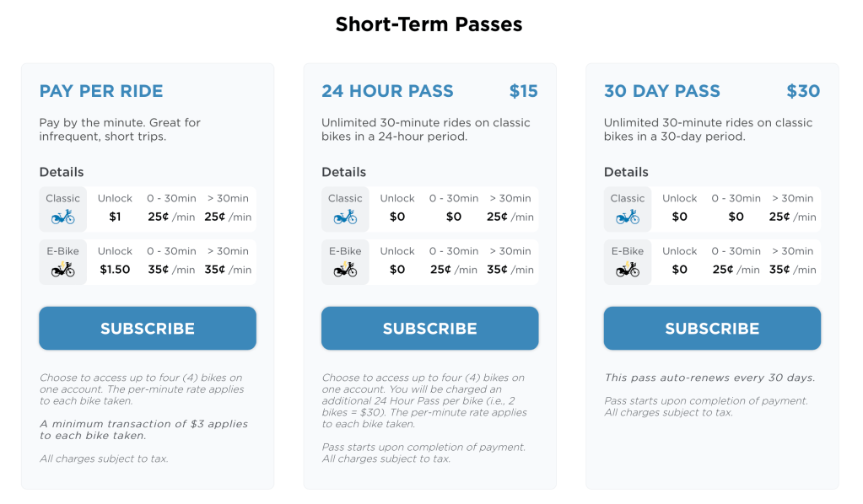
Task: Click Details label in 24 Hour Pass card
Action: pyautogui.click(x=343, y=172)
